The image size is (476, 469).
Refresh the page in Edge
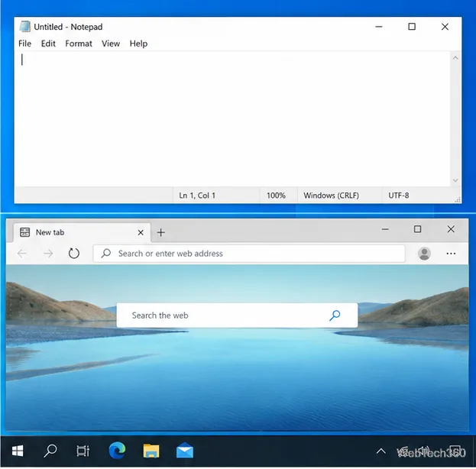coord(74,254)
